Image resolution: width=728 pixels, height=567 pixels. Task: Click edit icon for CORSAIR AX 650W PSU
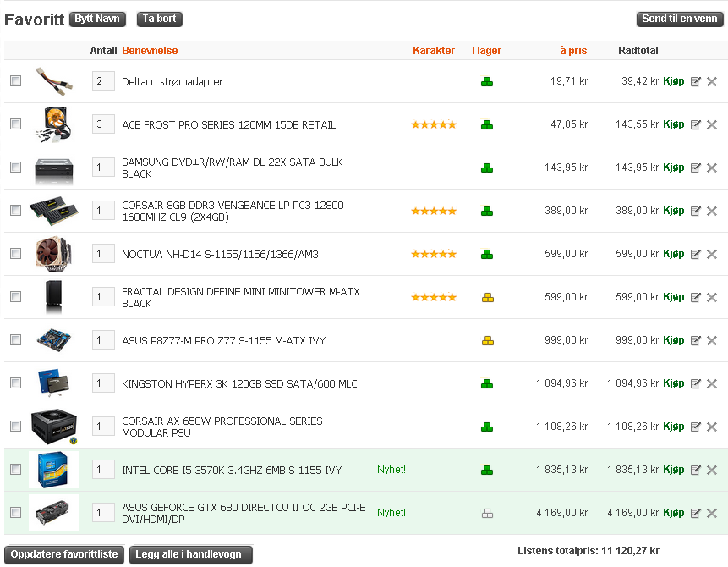(695, 427)
